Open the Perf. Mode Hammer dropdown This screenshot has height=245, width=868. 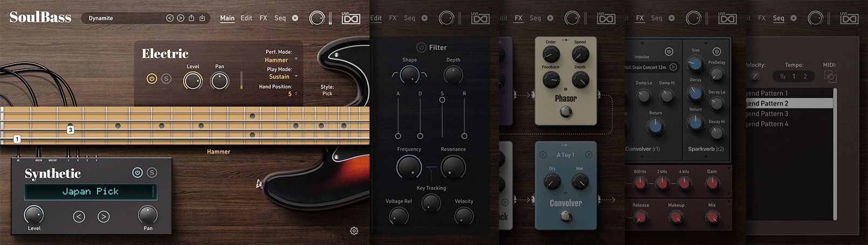tap(280, 60)
